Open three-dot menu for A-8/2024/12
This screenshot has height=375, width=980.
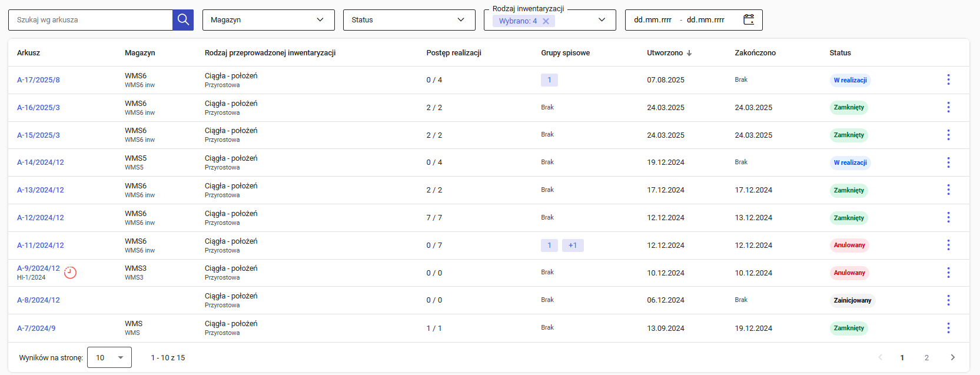coord(948,300)
